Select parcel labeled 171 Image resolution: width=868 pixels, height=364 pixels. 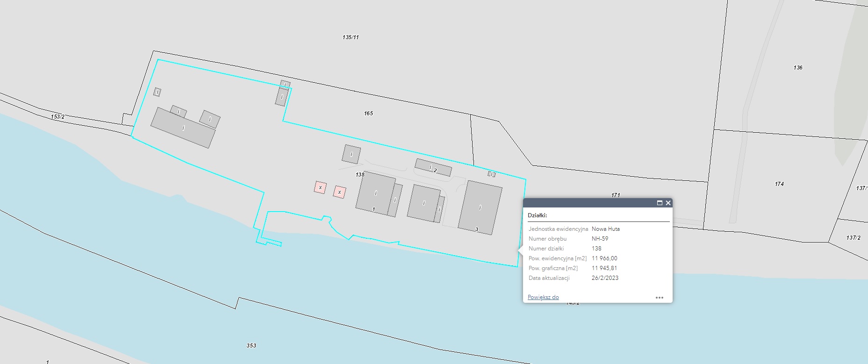[x=615, y=195]
